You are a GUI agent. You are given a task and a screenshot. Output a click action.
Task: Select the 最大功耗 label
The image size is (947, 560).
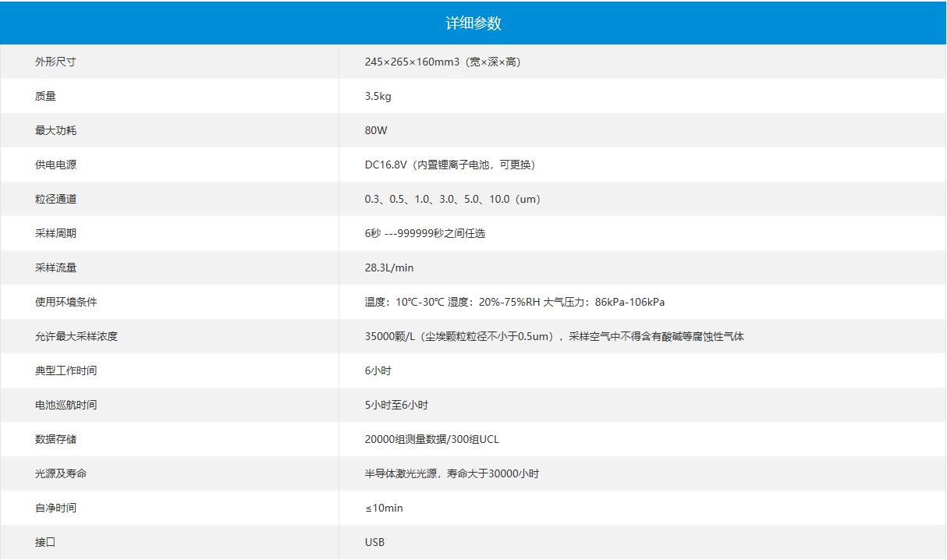tap(55, 130)
